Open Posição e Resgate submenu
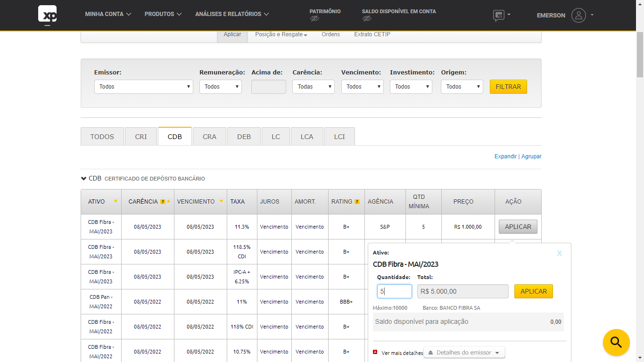 pos(281,34)
